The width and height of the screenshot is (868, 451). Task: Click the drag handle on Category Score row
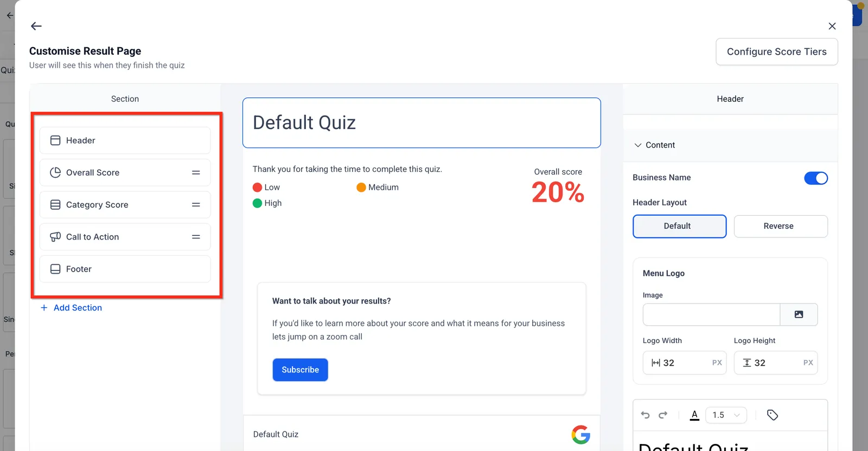[196, 205]
